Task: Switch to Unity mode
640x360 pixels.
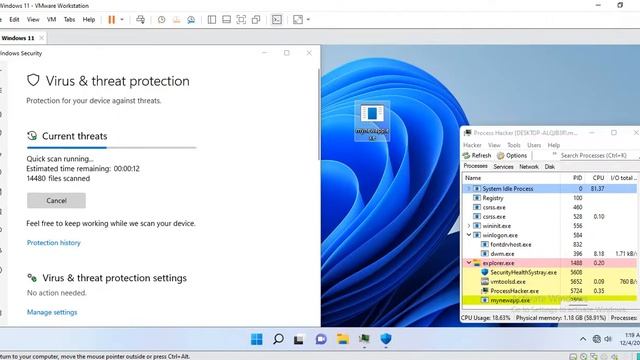Action: point(256,20)
